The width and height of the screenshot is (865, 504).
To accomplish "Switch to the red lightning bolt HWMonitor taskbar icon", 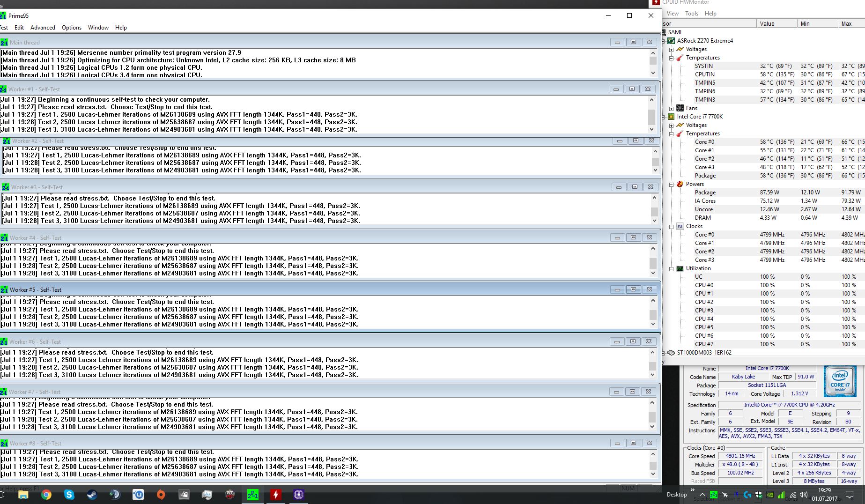I will [x=276, y=495].
